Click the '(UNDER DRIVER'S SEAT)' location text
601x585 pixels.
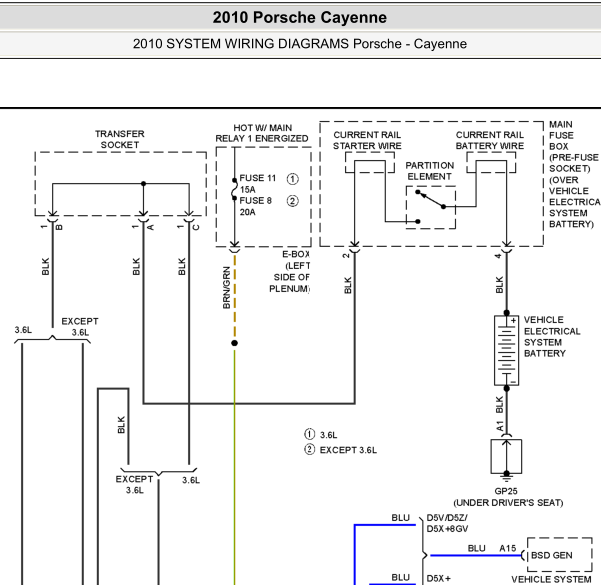[x=507, y=502]
